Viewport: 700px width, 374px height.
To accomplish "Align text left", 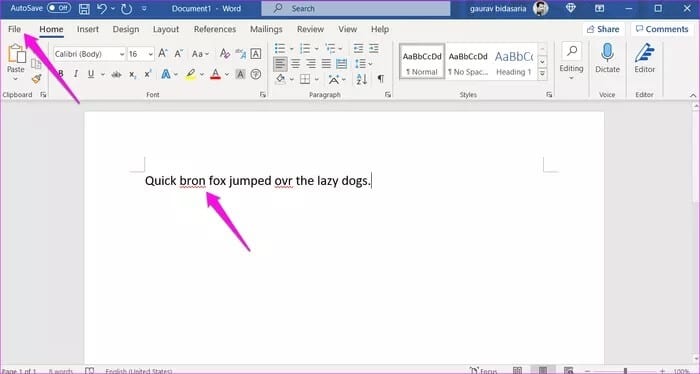I will coord(280,64).
